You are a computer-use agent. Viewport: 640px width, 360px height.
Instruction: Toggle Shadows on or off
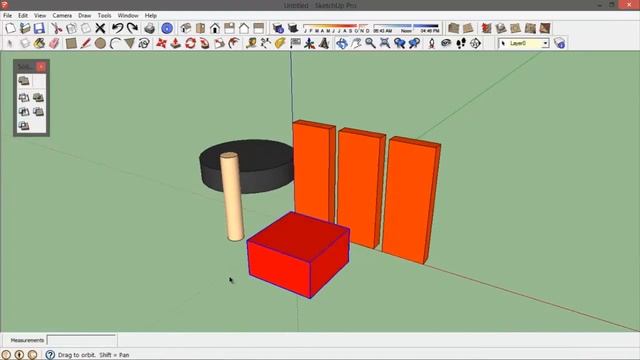tap(293, 28)
